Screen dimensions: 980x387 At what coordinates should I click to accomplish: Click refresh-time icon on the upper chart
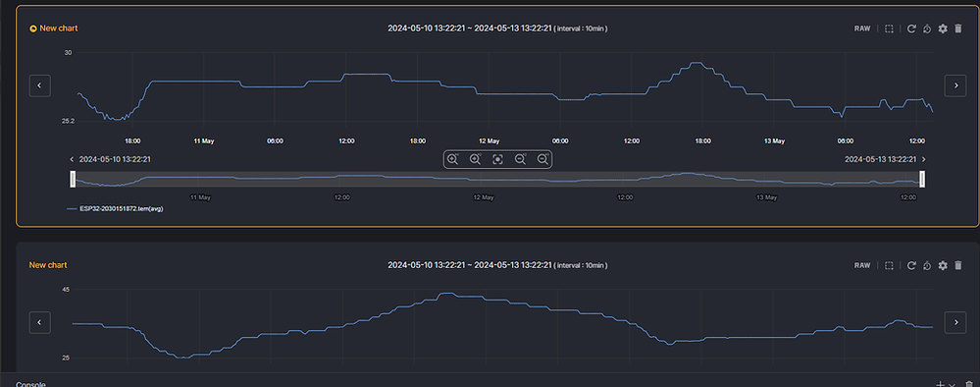tap(927, 28)
